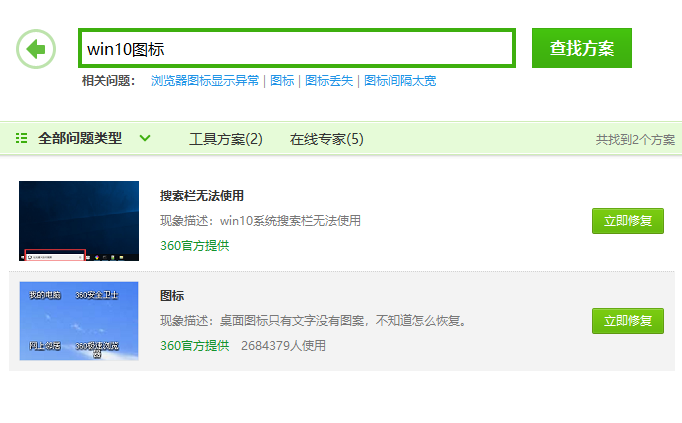Image resolution: width=682 pixels, height=423 pixels.
Task: Open the 搜索栏无法使用 screenshot thumbnail
Action: (79, 221)
